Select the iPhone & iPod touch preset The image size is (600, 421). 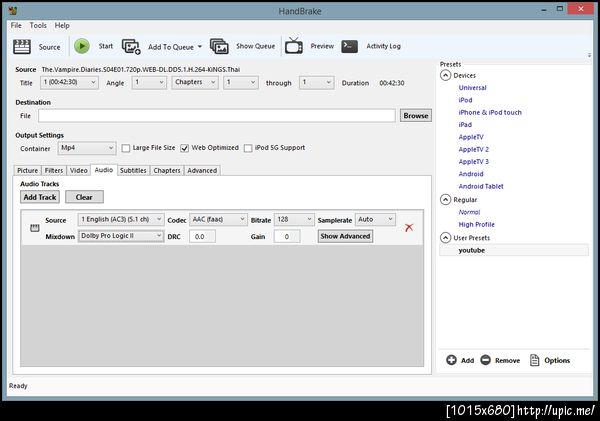click(490, 112)
